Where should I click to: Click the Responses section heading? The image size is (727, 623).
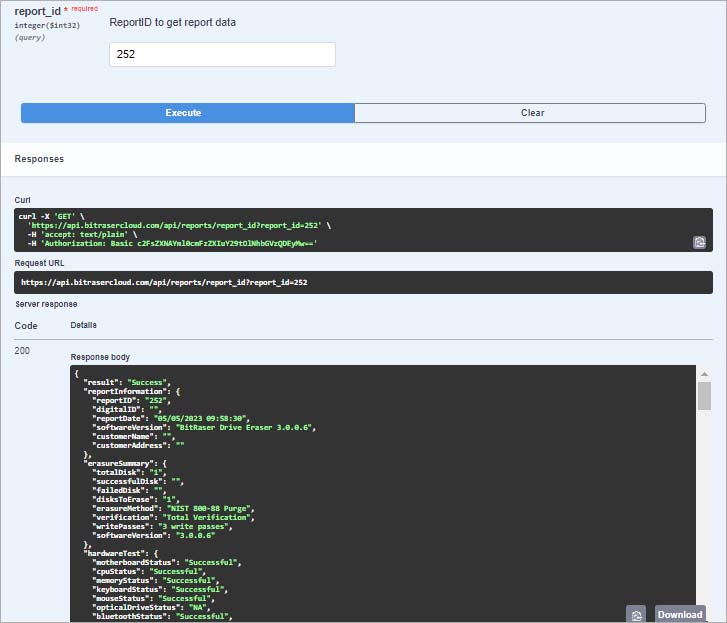39,159
